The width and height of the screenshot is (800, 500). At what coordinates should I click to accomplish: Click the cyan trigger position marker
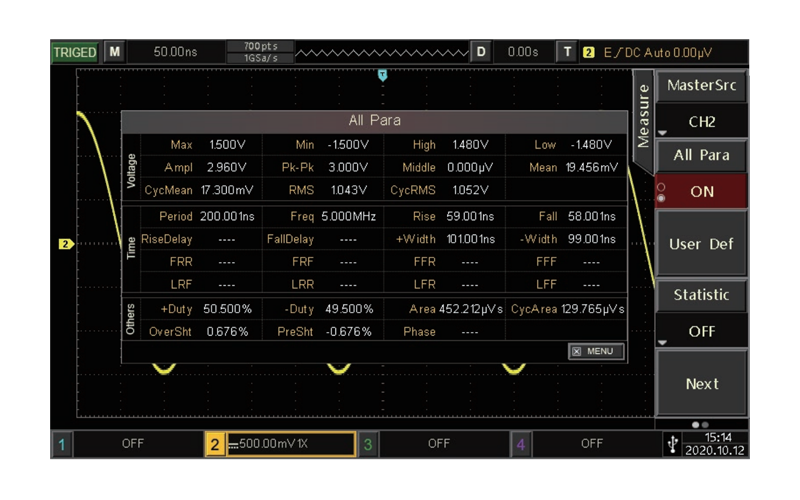click(x=382, y=76)
